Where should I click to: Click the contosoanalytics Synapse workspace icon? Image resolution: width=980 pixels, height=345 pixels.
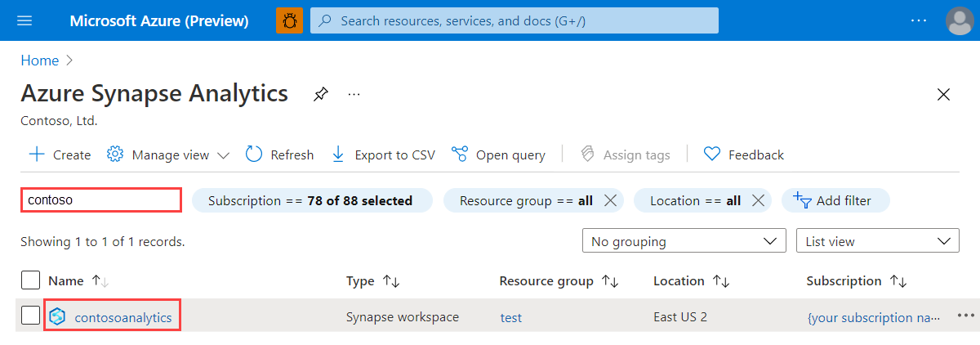click(x=57, y=317)
